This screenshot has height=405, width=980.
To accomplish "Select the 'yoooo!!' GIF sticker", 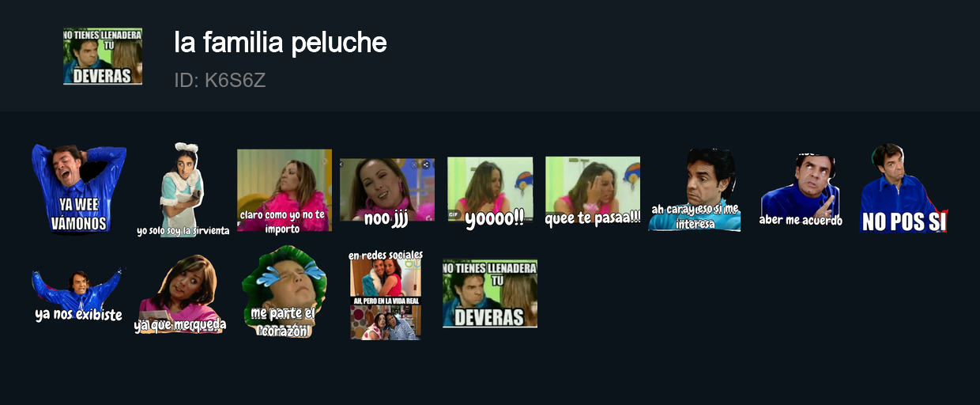I will pyautogui.click(x=490, y=193).
